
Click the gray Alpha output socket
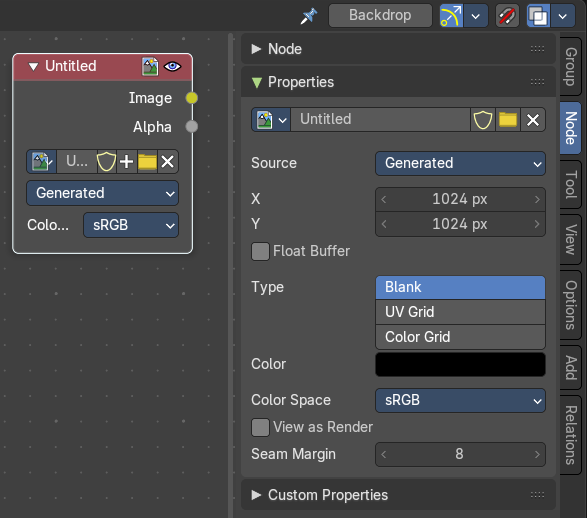coord(192,127)
